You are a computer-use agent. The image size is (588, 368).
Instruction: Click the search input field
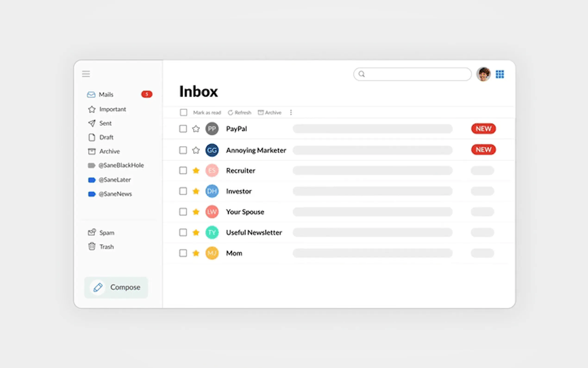(x=416, y=74)
